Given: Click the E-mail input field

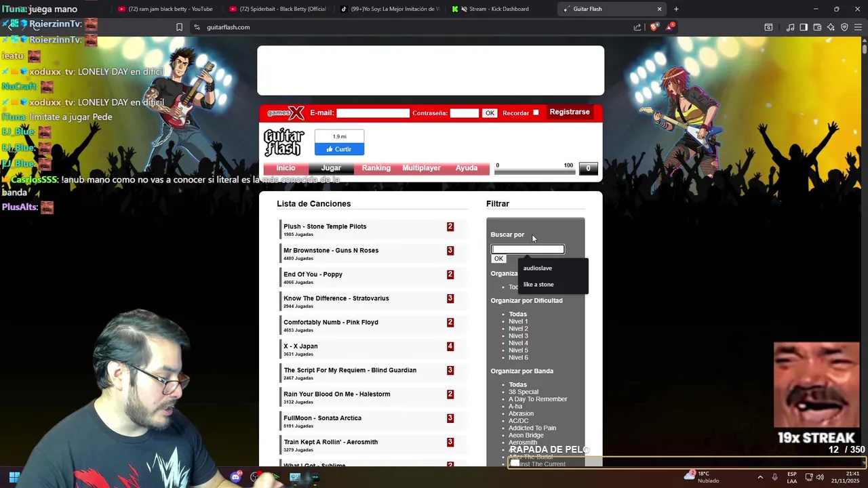Looking at the screenshot, I should pos(373,113).
